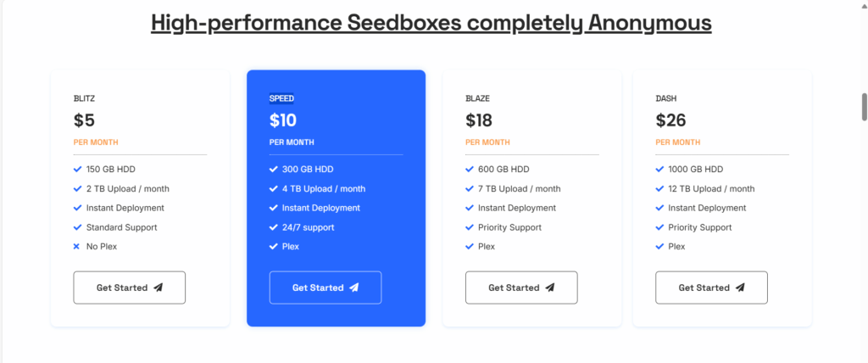The height and width of the screenshot is (363, 868).
Task: Click the High-performance Seedboxes heading link
Action: (x=431, y=23)
